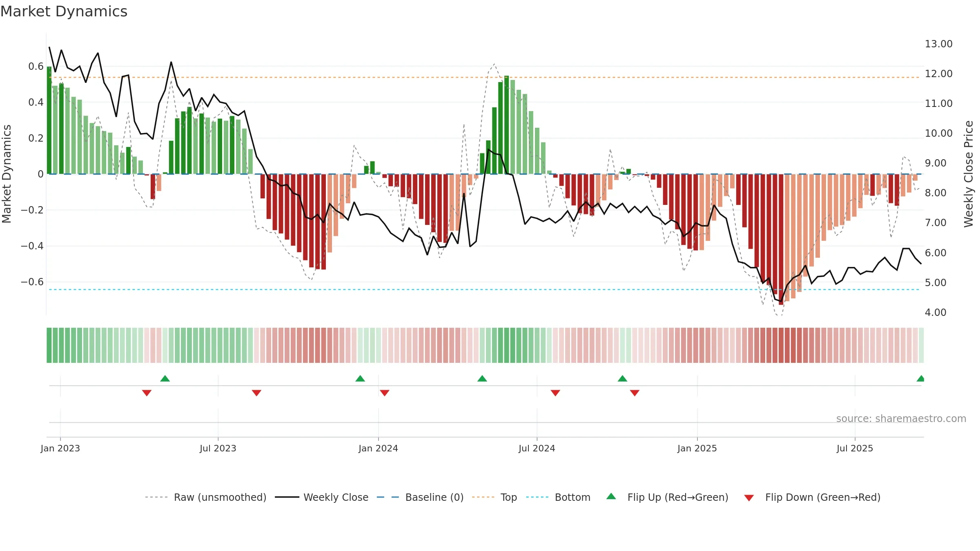Screen dimensions: 980x551
Task: Select the red flip-down marker between Jul 2024 and Jan 2025
Action: 635,393
